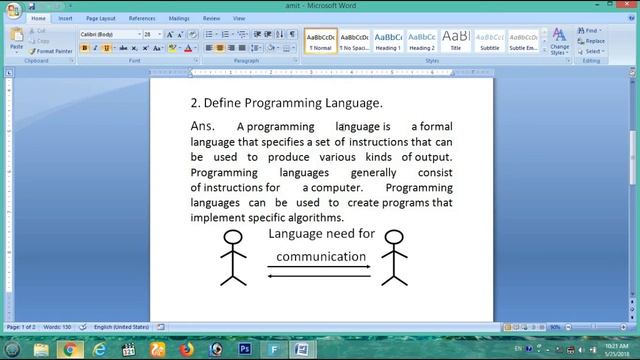Toggle Align Text Right
640x360 pixels.
point(231,48)
